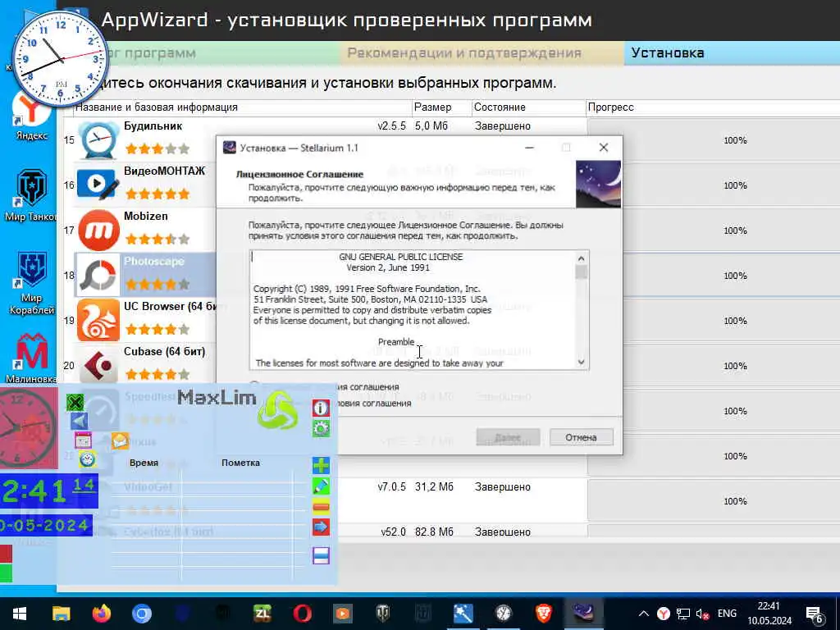Click the Cubase row 100% progress bar

click(x=714, y=366)
